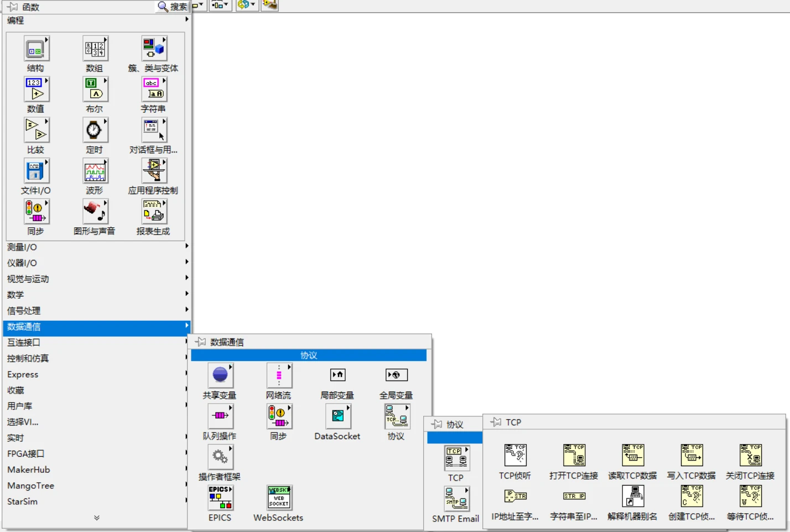Open the 操作者框架 (Actor Framework) icon

pyautogui.click(x=220, y=457)
